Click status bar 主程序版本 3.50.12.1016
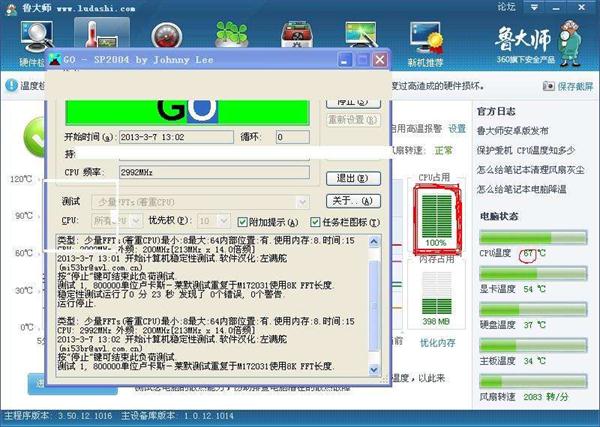The image size is (600, 427). click(59, 416)
